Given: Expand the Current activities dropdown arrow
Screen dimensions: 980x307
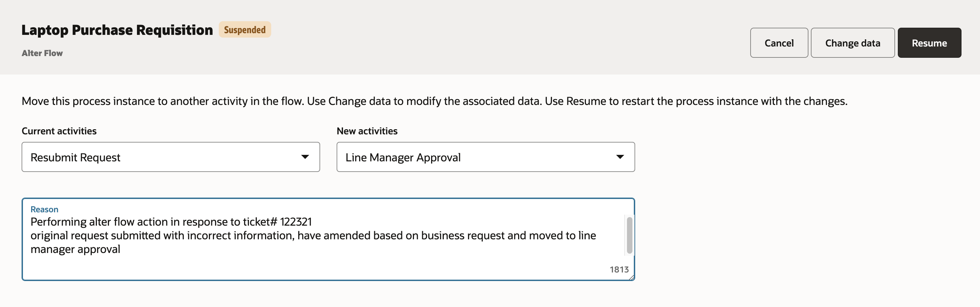Looking at the screenshot, I should click(305, 157).
